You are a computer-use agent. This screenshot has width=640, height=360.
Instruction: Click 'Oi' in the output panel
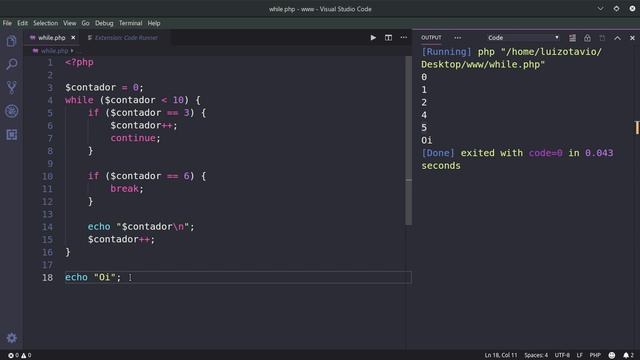pyautogui.click(x=427, y=140)
